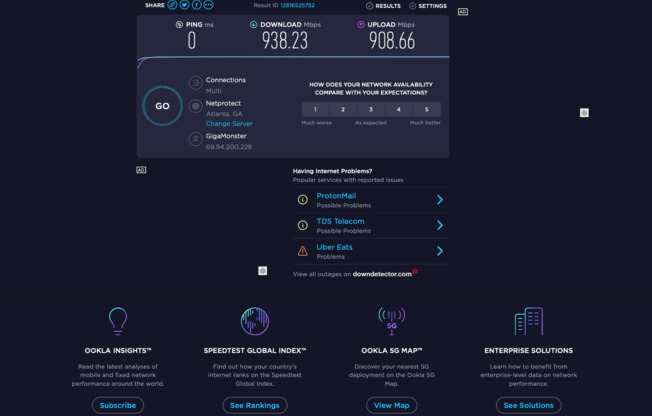
Task: Click the 908.66 upload value
Action: click(392, 41)
